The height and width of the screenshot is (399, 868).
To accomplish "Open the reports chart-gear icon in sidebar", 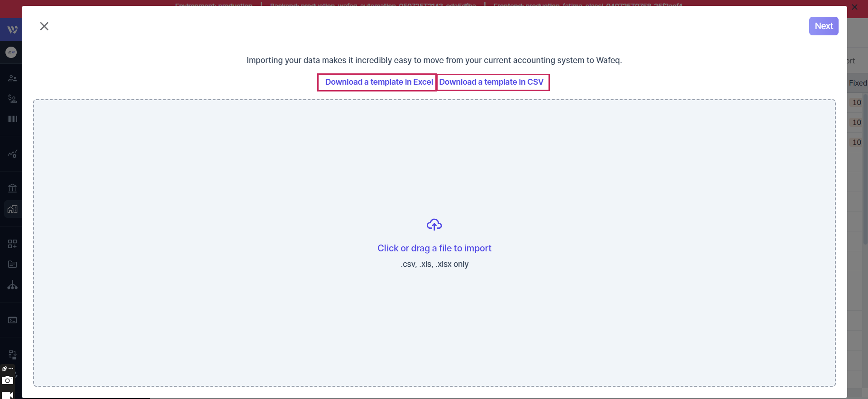I will pyautogui.click(x=12, y=154).
